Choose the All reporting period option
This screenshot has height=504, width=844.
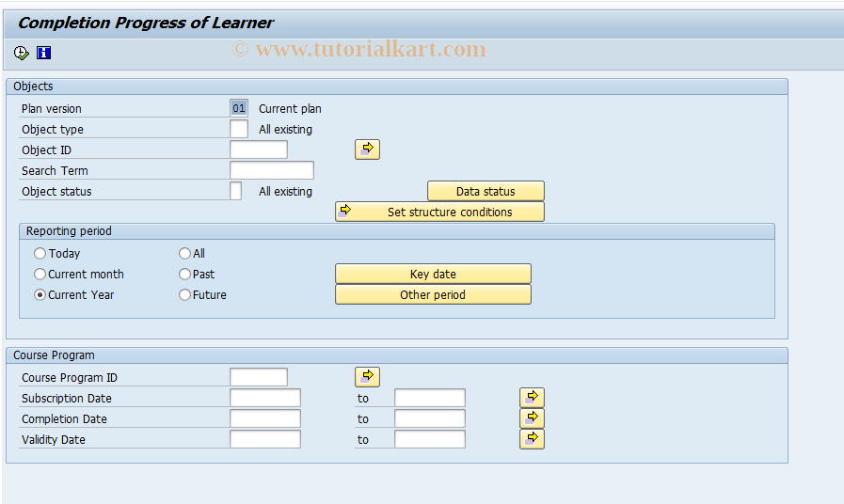pyautogui.click(x=184, y=253)
